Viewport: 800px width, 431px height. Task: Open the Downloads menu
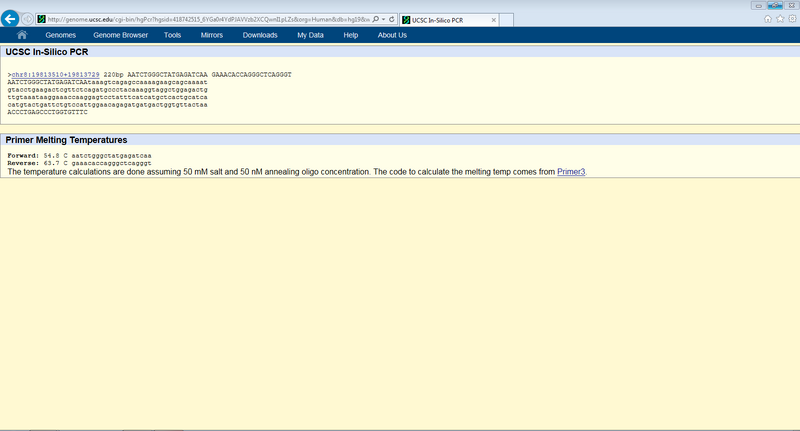tap(260, 35)
